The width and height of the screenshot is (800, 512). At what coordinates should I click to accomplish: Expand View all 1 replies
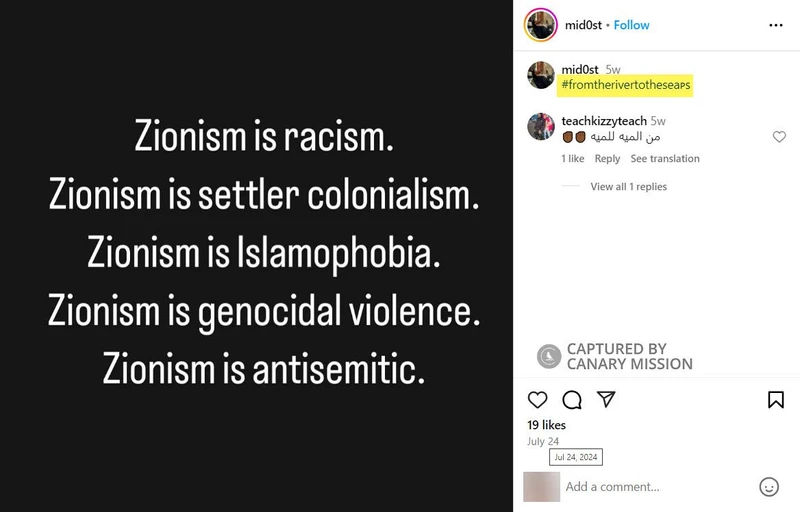coord(628,187)
